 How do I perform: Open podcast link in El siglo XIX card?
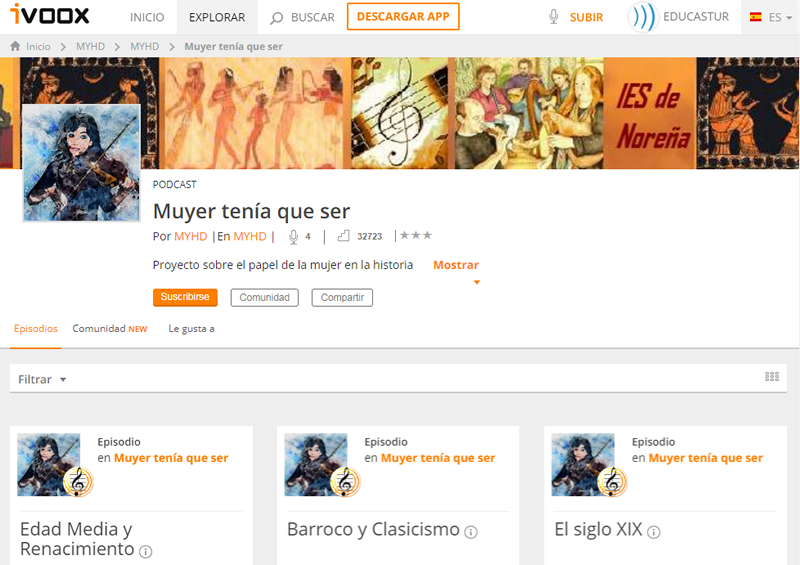(x=706, y=458)
